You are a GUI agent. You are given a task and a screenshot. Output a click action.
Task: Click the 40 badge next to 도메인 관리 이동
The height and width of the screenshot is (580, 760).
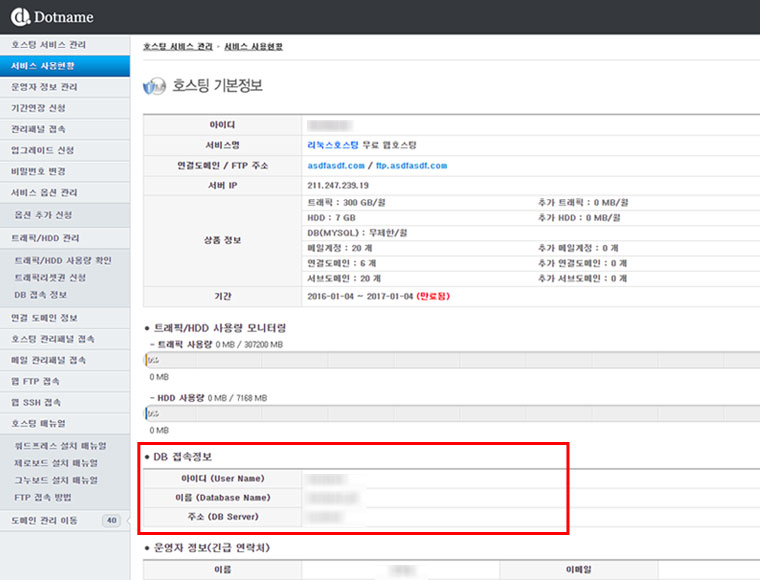[111, 520]
